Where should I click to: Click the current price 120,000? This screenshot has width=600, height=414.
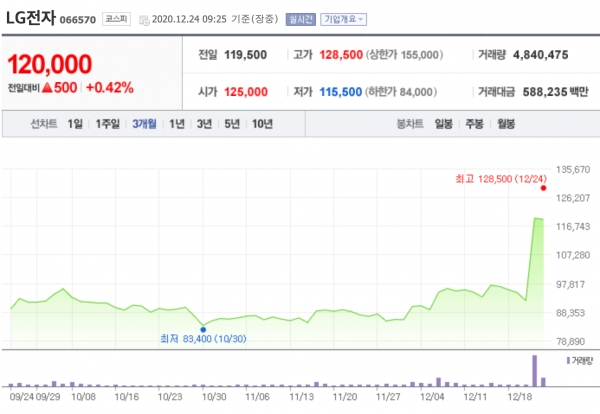tap(50, 64)
